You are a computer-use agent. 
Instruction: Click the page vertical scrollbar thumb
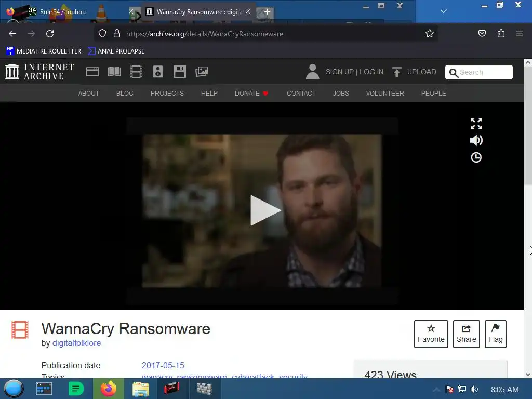coord(528,126)
